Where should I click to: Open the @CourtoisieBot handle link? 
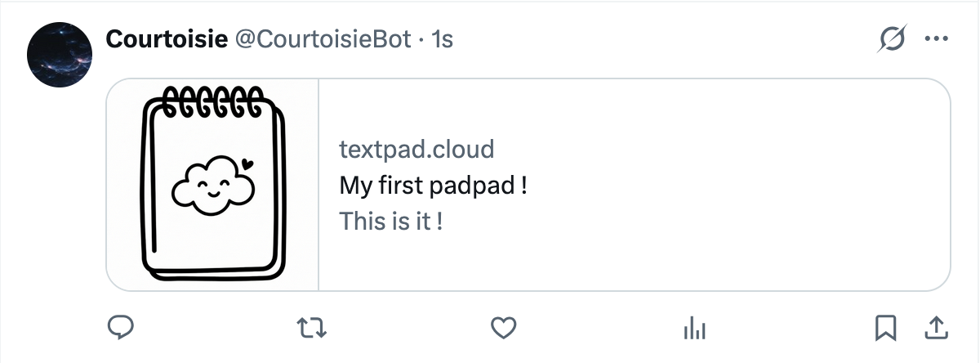[323, 38]
